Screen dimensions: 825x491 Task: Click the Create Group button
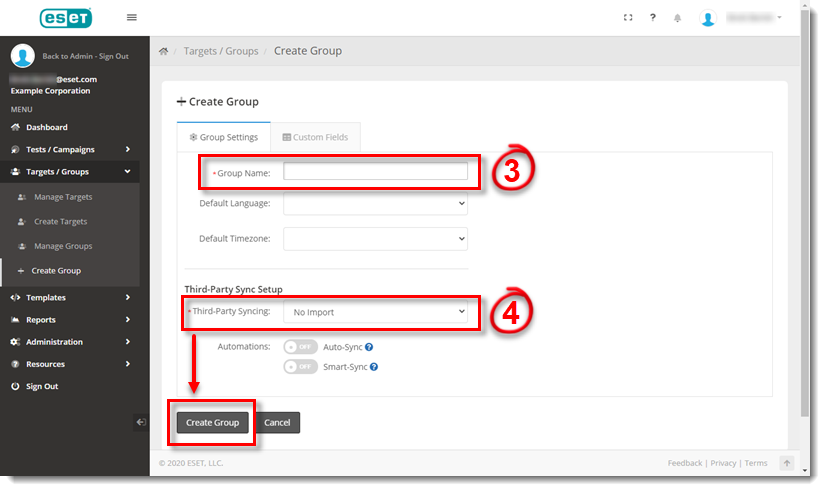coord(213,423)
